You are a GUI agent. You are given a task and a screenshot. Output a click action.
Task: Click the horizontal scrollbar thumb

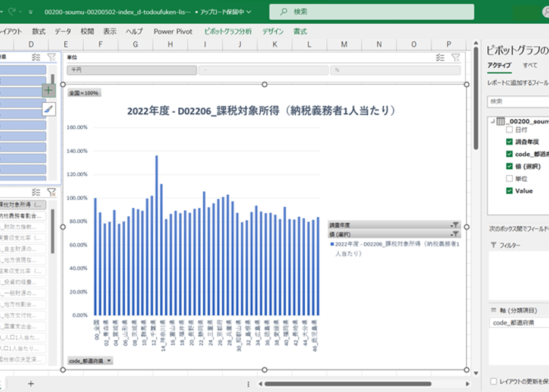click(348, 384)
